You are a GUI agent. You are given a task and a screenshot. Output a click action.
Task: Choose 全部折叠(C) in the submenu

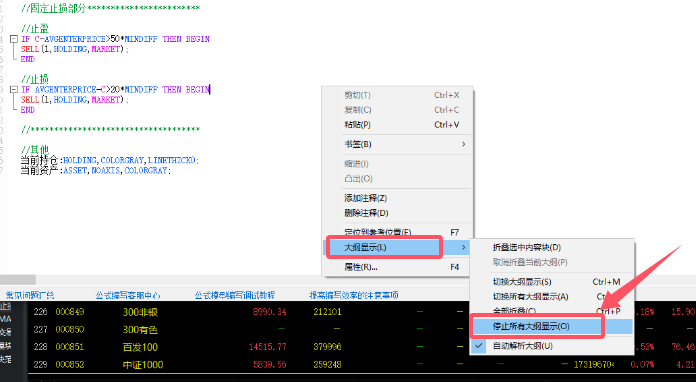click(552, 311)
